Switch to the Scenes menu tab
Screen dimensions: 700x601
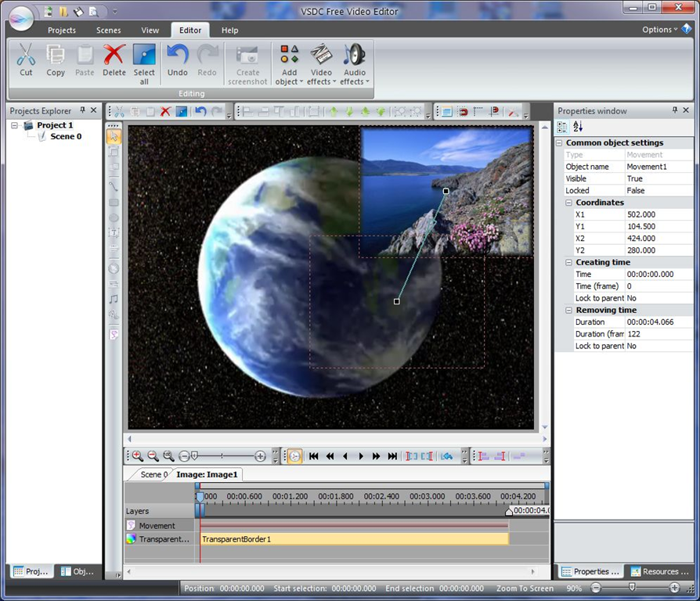click(108, 31)
